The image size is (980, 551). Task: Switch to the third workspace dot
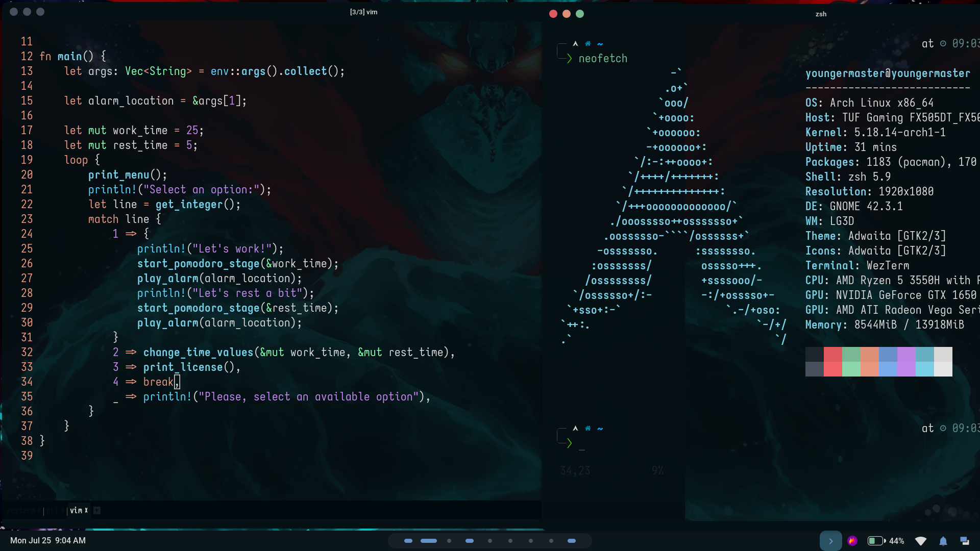(449, 541)
